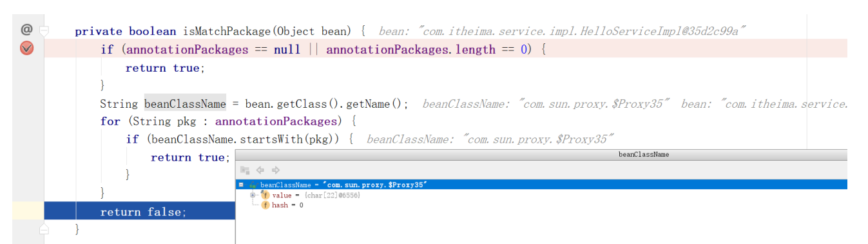Click the glasses watch icon beside beanClassName
Viewport: 868px width, 244px height.
[253, 185]
